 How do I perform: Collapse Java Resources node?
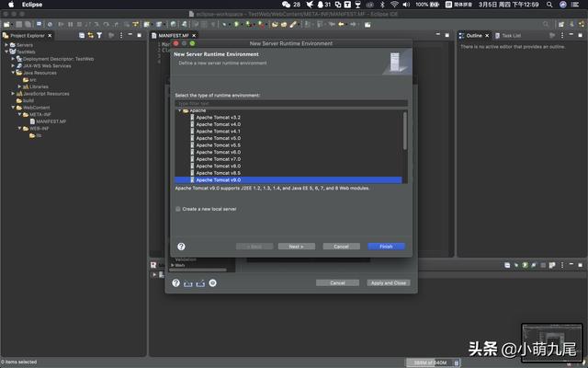click(13, 73)
